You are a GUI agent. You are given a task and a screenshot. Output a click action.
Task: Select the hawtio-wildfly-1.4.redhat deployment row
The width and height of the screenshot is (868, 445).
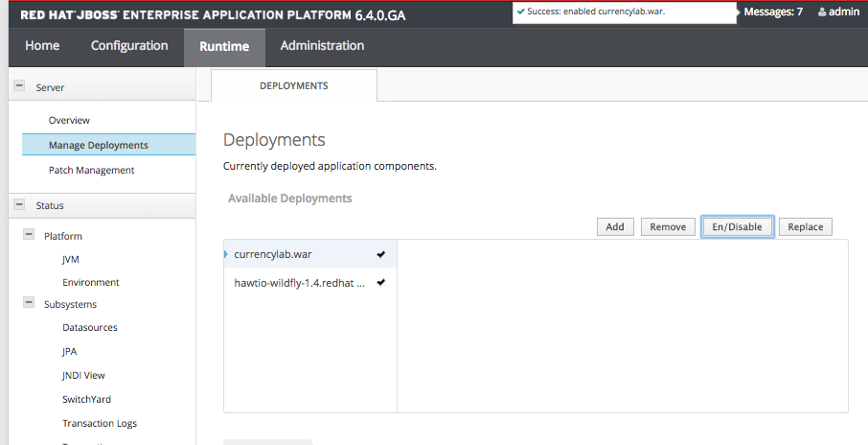(310, 283)
